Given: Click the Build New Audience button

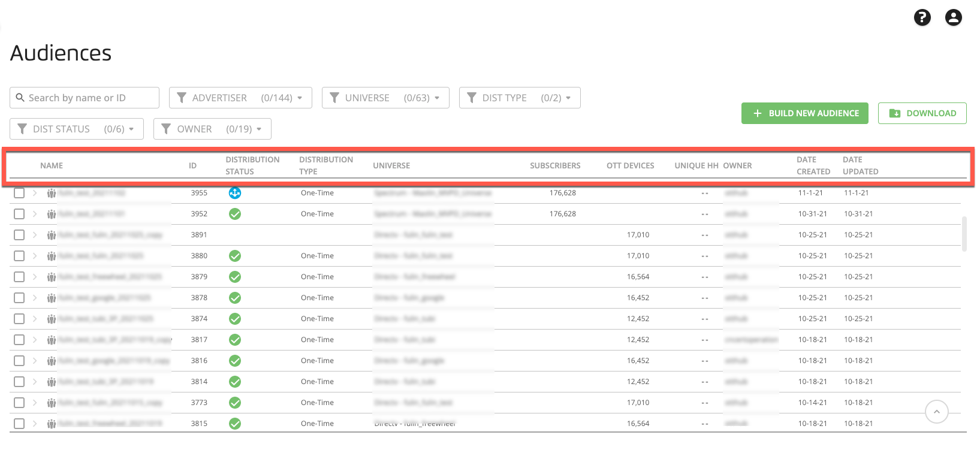Looking at the screenshot, I should pos(804,113).
